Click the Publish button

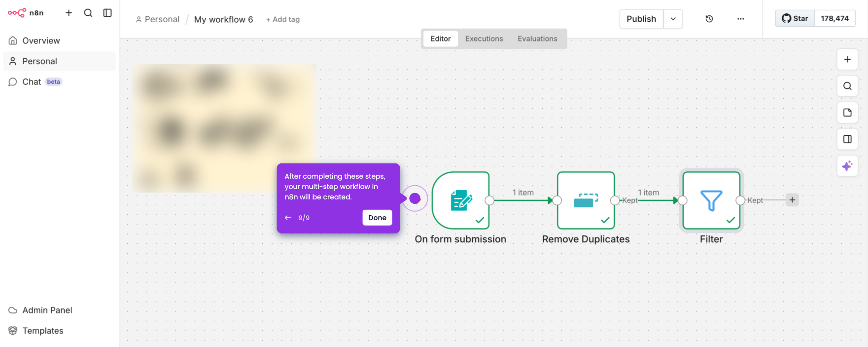pos(641,19)
